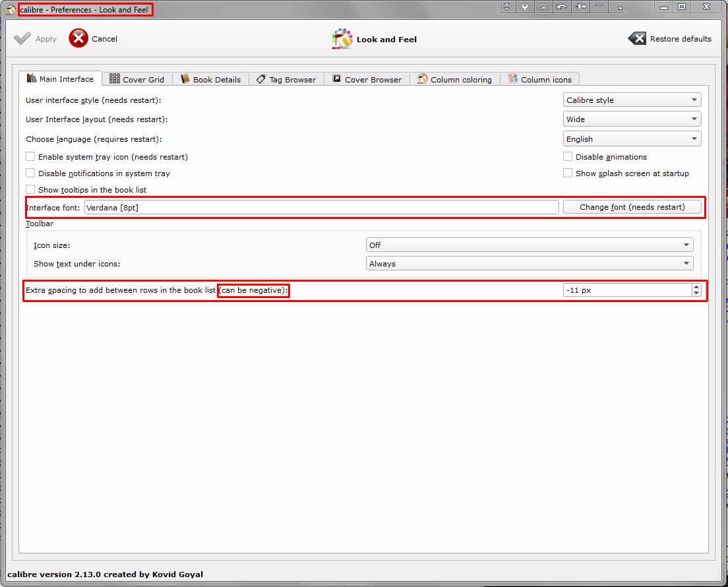The height and width of the screenshot is (587, 728).
Task: Click the cover icon on Cover Browser tab
Action: pos(336,78)
